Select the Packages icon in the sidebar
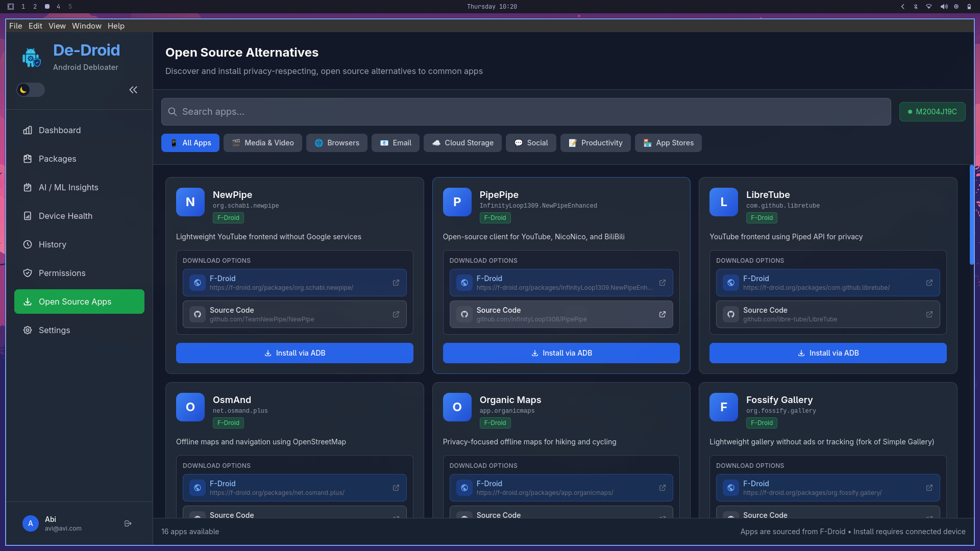This screenshot has width=980, height=551. click(x=28, y=159)
